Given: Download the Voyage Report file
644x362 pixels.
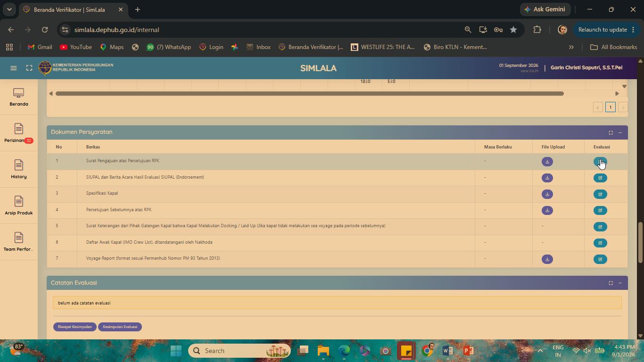Looking at the screenshot, I should tap(547, 259).
